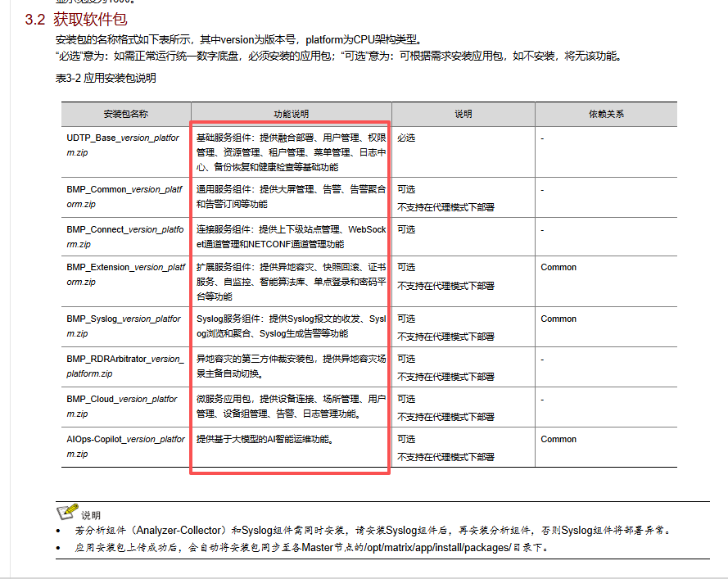
Task: Click the UDTP_Base package name cell
Action: pyautogui.click(x=123, y=145)
